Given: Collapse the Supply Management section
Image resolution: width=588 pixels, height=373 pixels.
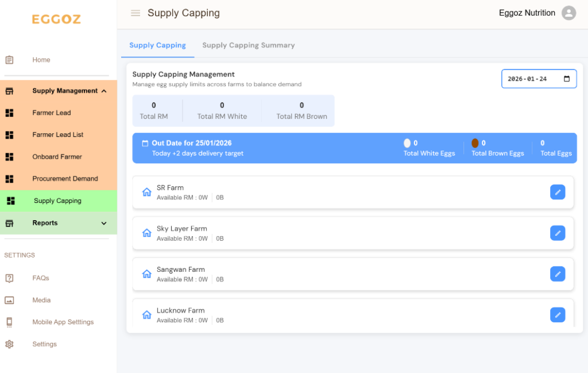Looking at the screenshot, I should point(104,91).
